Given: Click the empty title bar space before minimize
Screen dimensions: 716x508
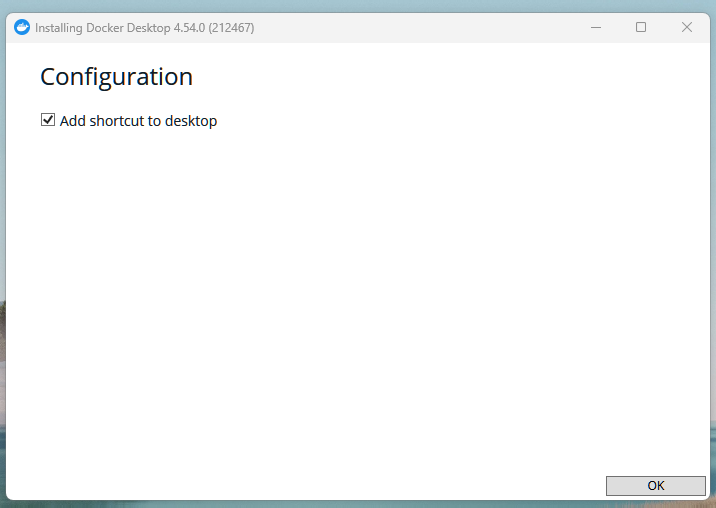Looking at the screenshot, I should click(420, 28).
